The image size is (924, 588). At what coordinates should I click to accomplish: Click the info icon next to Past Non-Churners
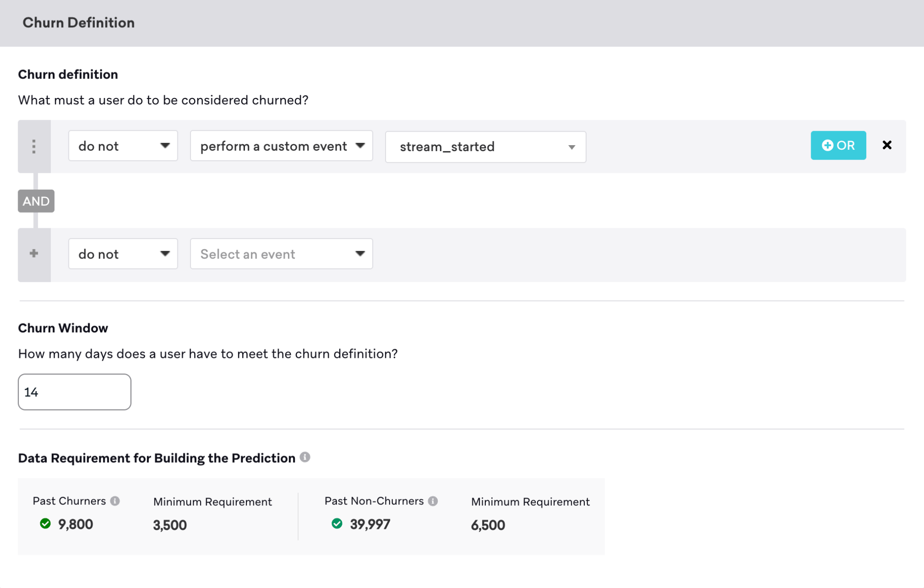click(433, 500)
